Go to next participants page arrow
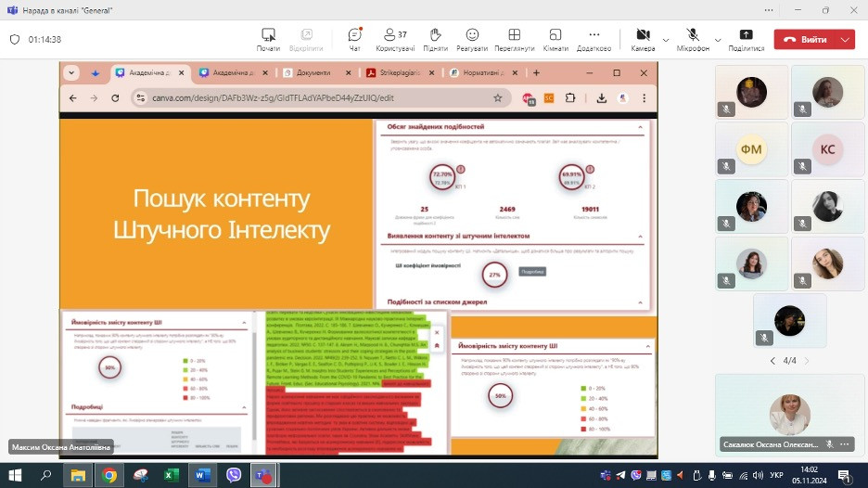 click(x=807, y=361)
